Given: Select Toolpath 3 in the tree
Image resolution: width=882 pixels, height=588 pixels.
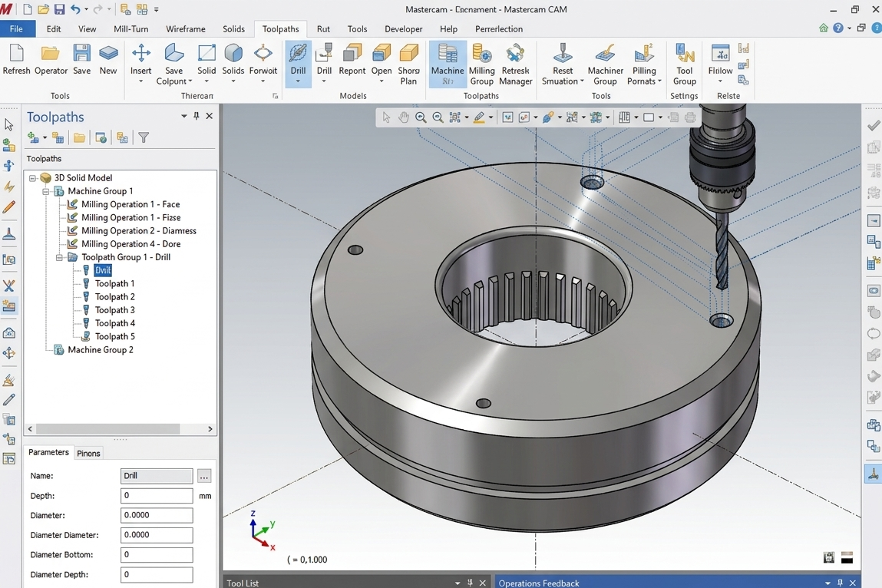Looking at the screenshot, I should (x=114, y=310).
